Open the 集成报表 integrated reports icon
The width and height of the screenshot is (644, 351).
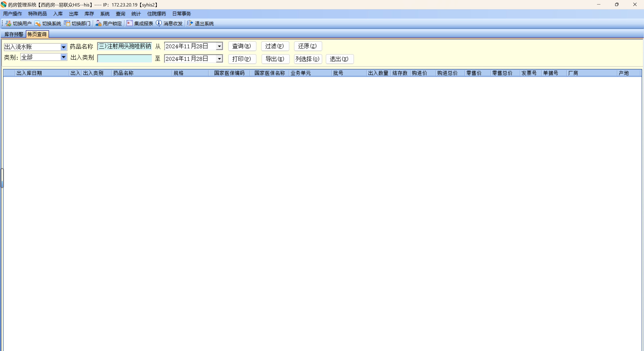pyautogui.click(x=129, y=23)
